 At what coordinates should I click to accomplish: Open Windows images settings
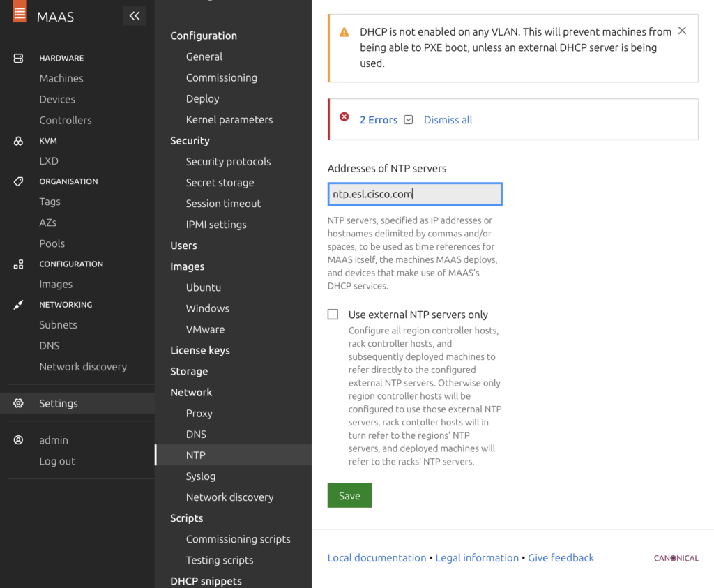[208, 308]
